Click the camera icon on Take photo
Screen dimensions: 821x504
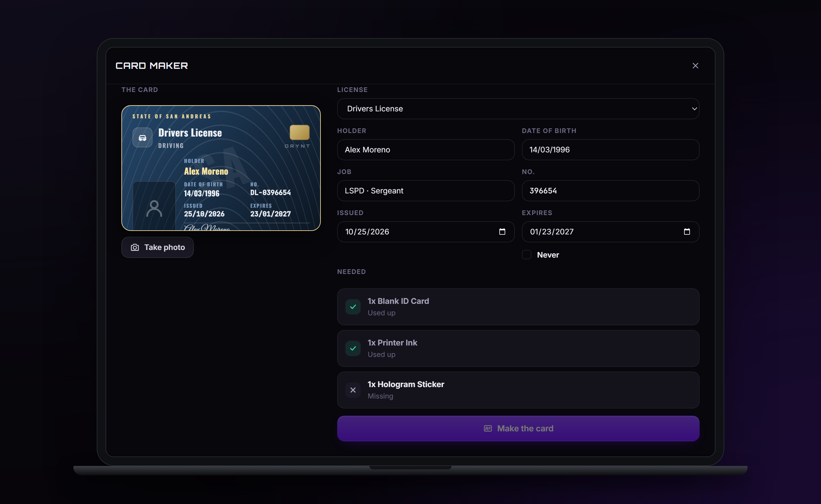tap(135, 247)
